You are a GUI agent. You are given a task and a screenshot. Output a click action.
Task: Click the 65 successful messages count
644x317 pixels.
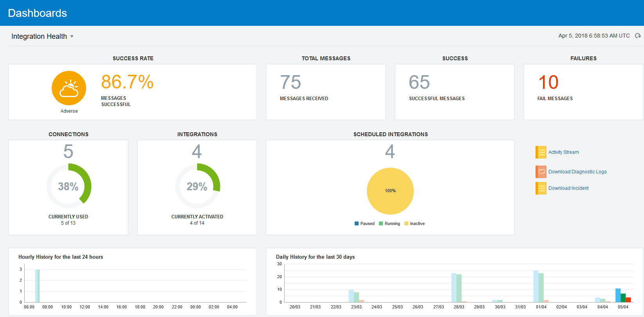419,82
